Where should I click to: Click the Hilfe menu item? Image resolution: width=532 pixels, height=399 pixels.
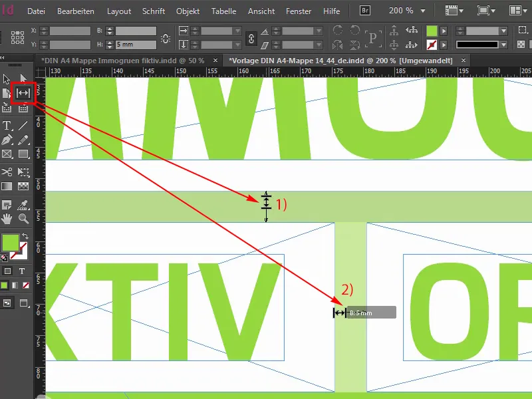click(x=331, y=11)
